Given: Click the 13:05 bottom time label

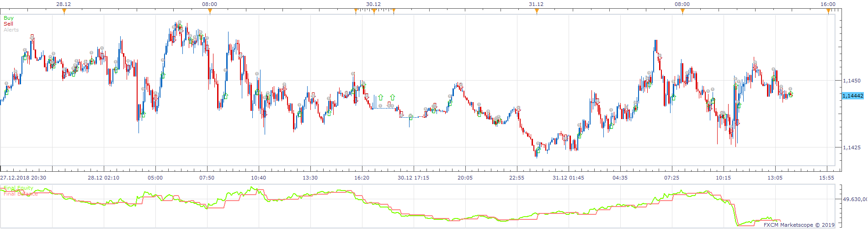Looking at the screenshot, I should tap(775, 178).
